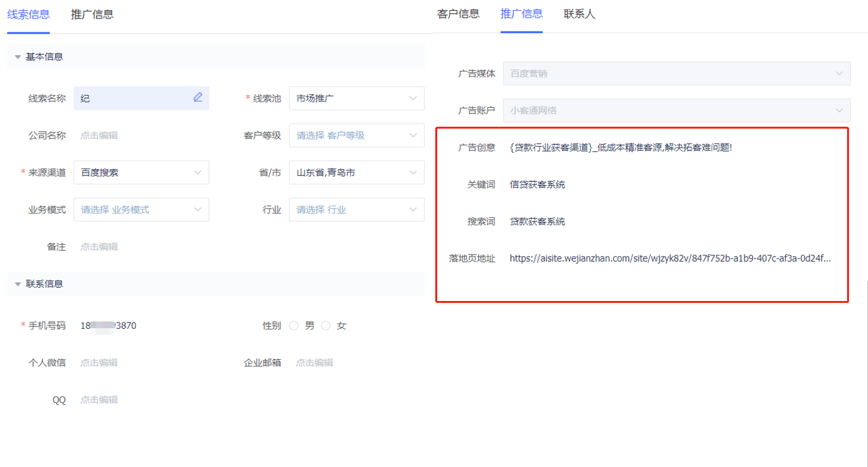868x467 pixels.
Task: Collapse the 基本信息 section triangle
Action: coord(18,57)
